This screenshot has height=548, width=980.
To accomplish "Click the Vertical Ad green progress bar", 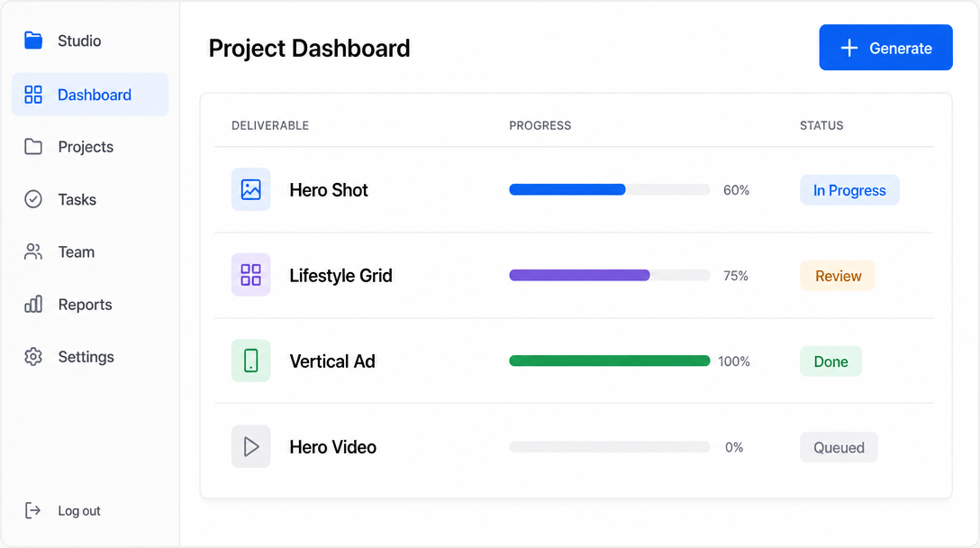I will coord(610,361).
